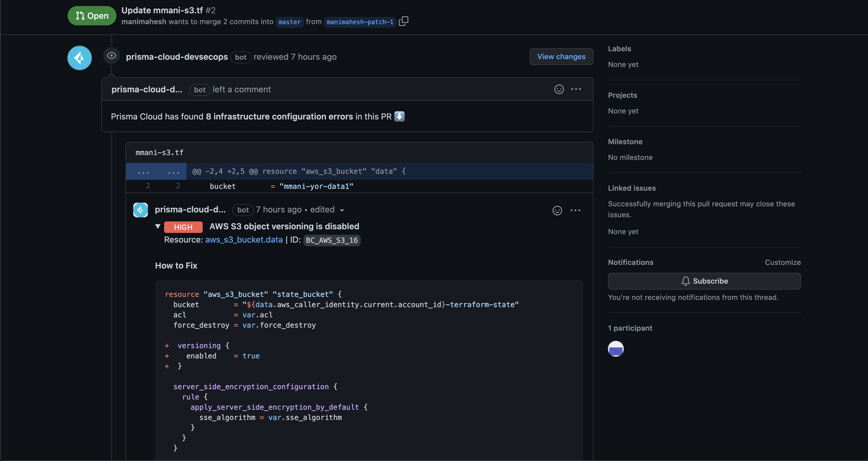Open options menu on review summary comment
Viewport: 868px width, 461px height.
point(576,89)
